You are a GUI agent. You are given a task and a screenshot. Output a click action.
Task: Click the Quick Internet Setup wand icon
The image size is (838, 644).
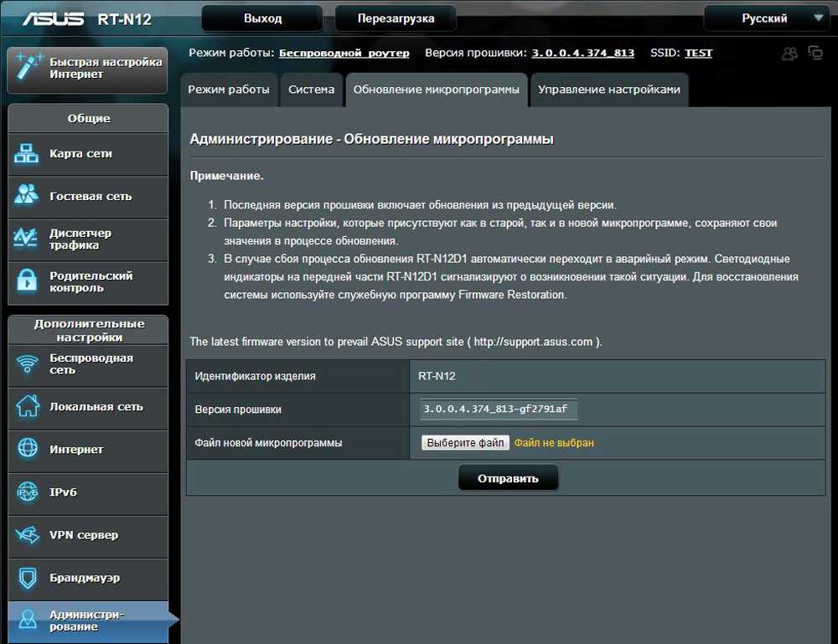pyautogui.click(x=28, y=67)
